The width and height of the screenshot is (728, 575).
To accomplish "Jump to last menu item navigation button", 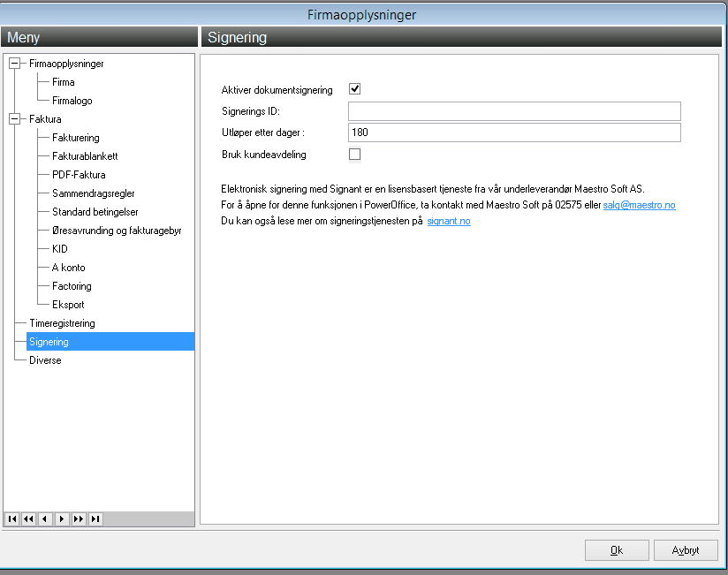I will click(x=95, y=518).
